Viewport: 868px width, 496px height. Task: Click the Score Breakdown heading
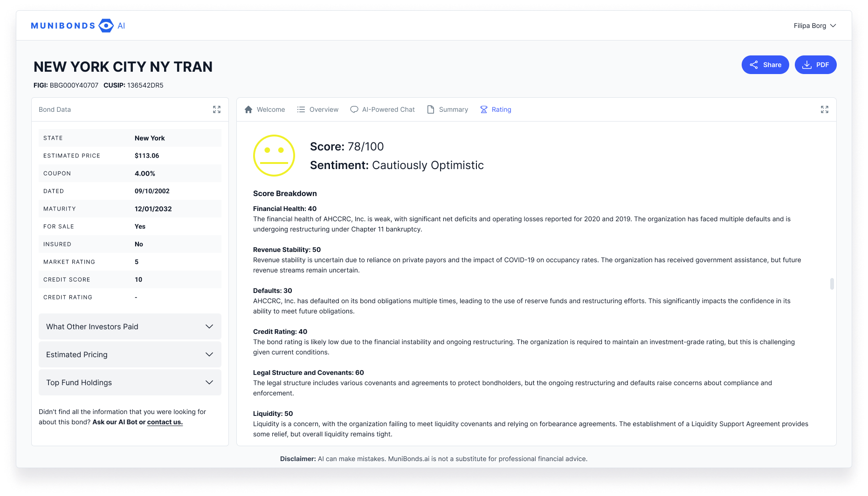point(285,194)
